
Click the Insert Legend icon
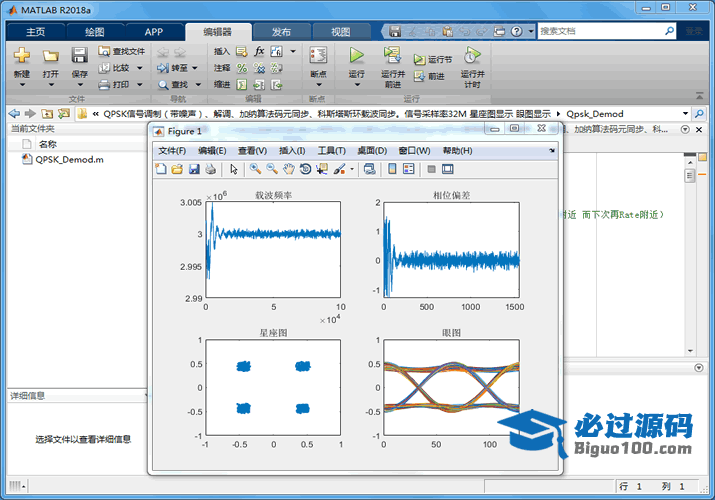(x=409, y=169)
